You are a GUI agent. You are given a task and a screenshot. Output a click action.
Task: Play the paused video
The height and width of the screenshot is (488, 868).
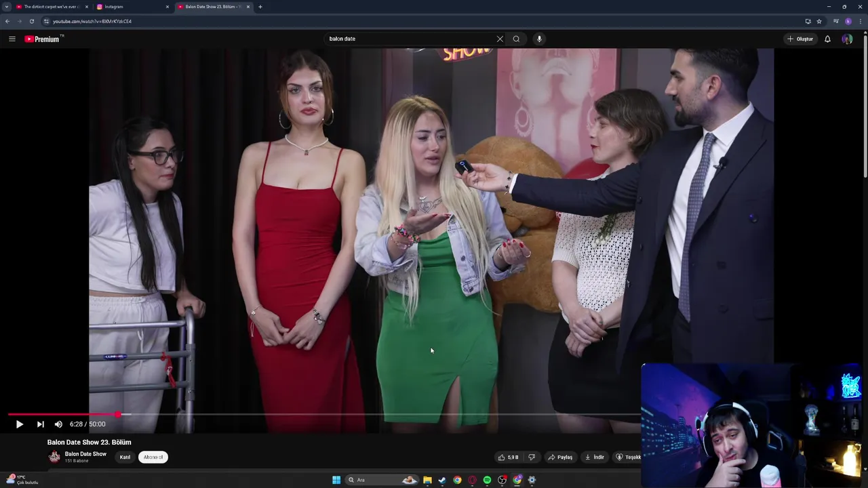coord(19,424)
